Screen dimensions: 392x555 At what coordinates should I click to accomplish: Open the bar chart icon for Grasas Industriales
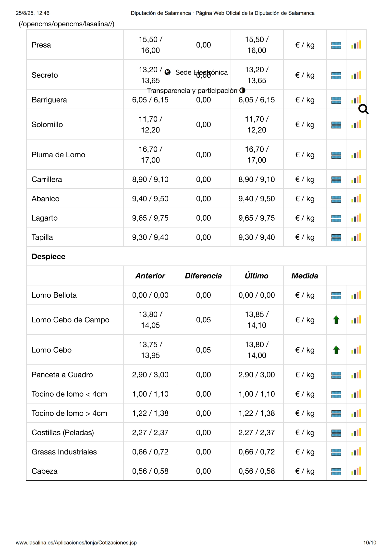[356, 452]
